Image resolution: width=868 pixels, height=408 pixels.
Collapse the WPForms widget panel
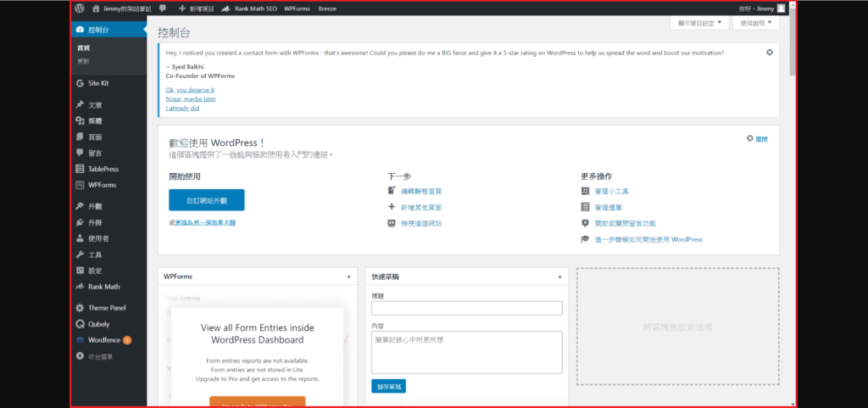click(x=348, y=276)
